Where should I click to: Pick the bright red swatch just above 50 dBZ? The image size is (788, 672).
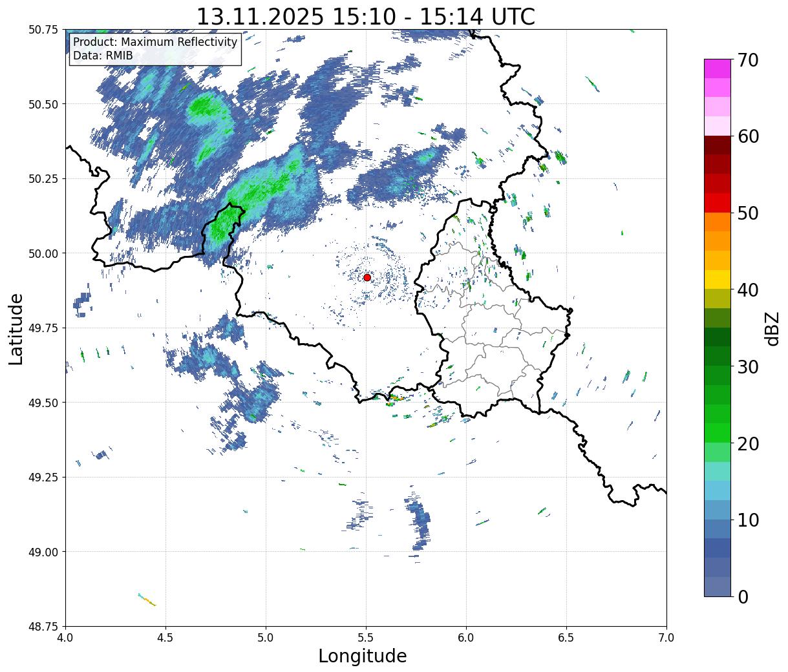click(x=718, y=203)
